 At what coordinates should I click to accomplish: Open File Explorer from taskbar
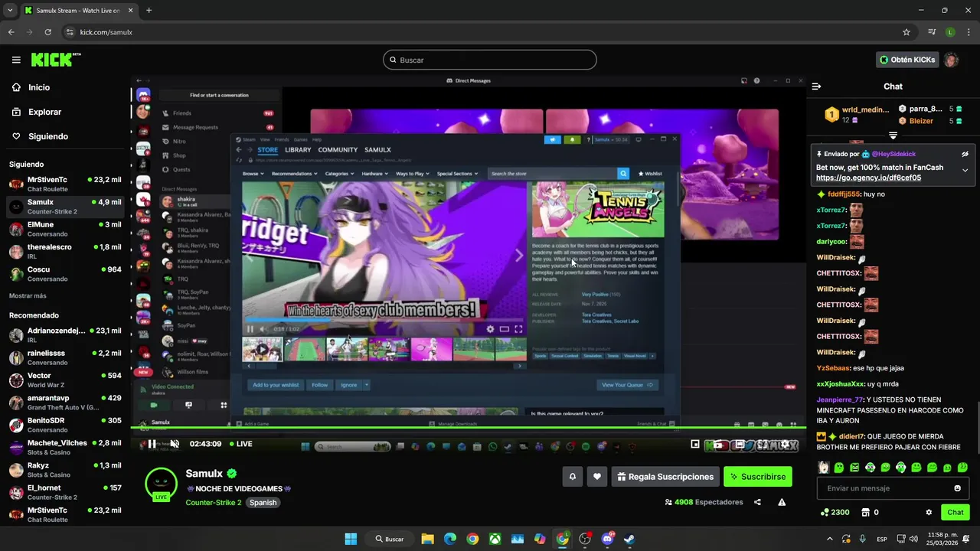427,539
